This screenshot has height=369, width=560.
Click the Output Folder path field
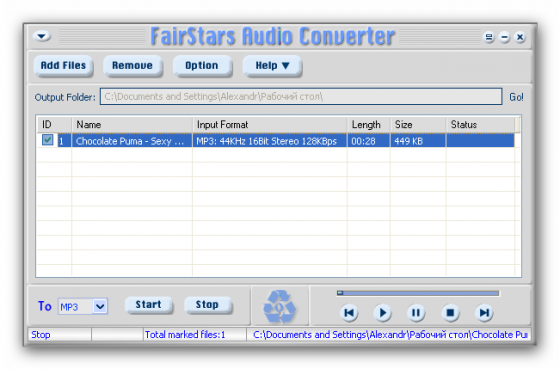[301, 96]
